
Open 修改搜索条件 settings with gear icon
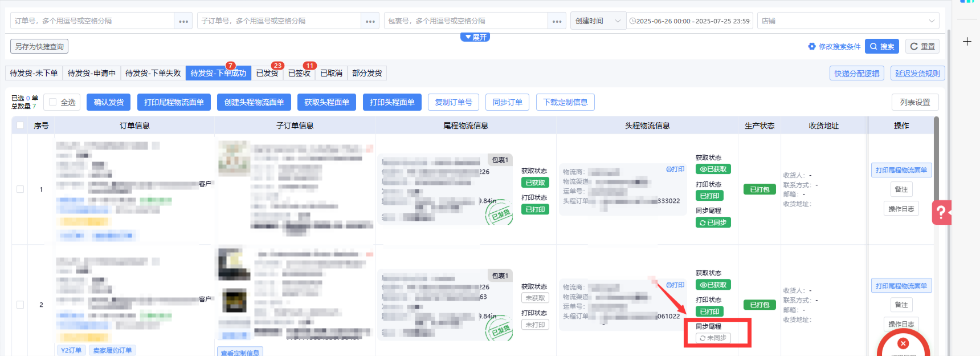pyautogui.click(x=834, y=46)
